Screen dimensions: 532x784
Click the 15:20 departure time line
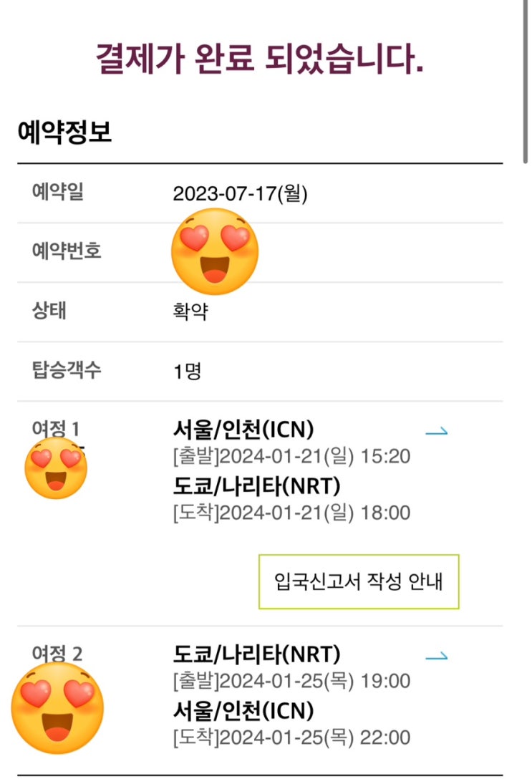point(292,456)
